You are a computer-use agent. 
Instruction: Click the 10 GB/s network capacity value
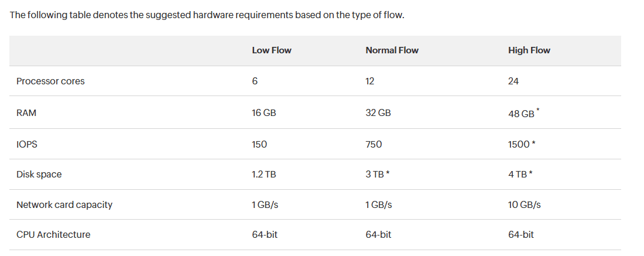click(525, 204)
